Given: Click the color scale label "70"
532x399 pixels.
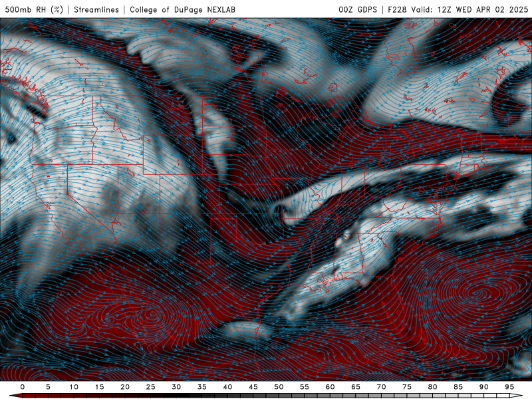Looking at the screenshot, I should (x=381, y=387).
